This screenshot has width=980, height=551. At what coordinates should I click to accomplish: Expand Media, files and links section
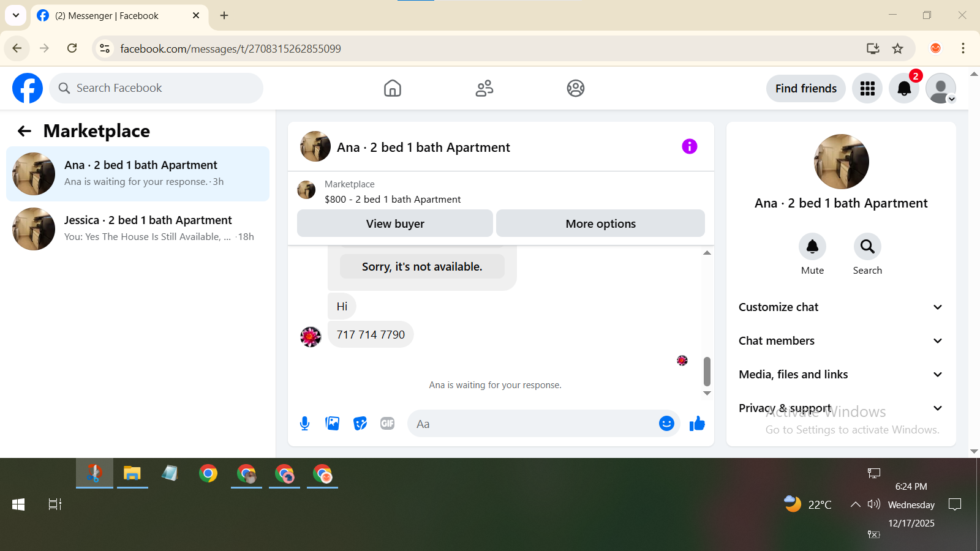click(x=841, y=375)
